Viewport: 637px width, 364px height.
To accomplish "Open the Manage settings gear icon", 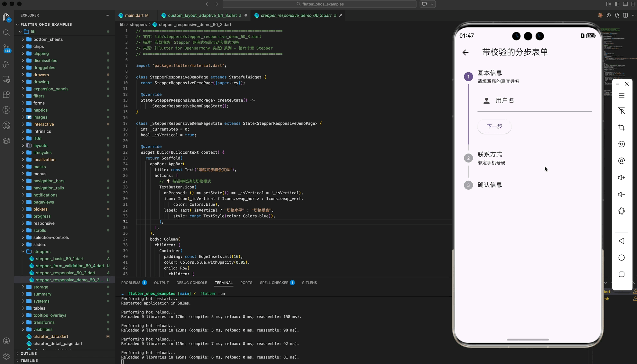I will 6,356.
